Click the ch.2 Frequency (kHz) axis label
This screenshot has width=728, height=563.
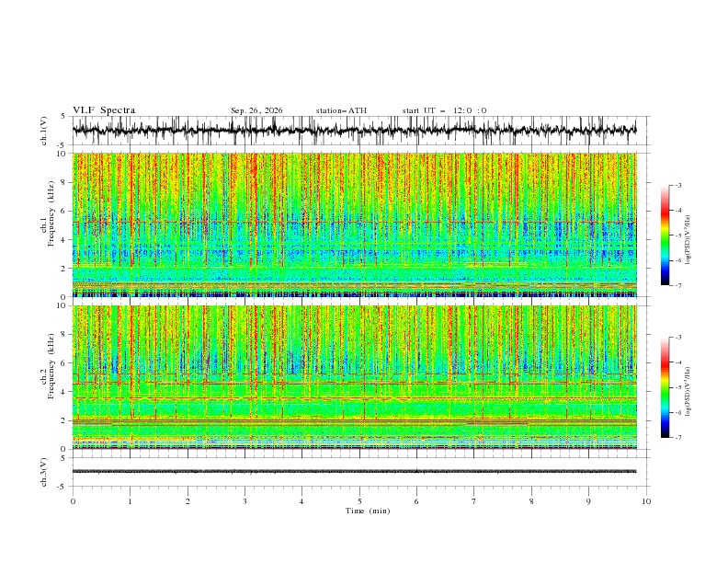click(x=48, y=377)
